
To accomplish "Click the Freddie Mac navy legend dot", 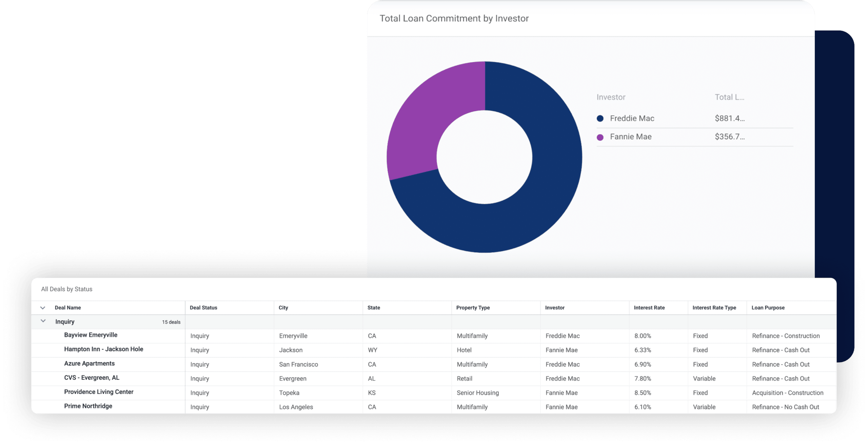I will [600, 119].
